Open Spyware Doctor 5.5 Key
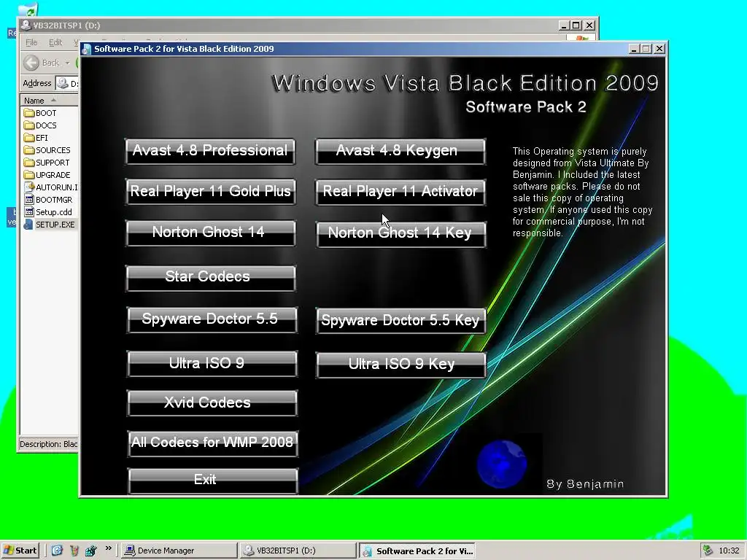Viewport: 747px width, 560px height. tap(401, 321)
